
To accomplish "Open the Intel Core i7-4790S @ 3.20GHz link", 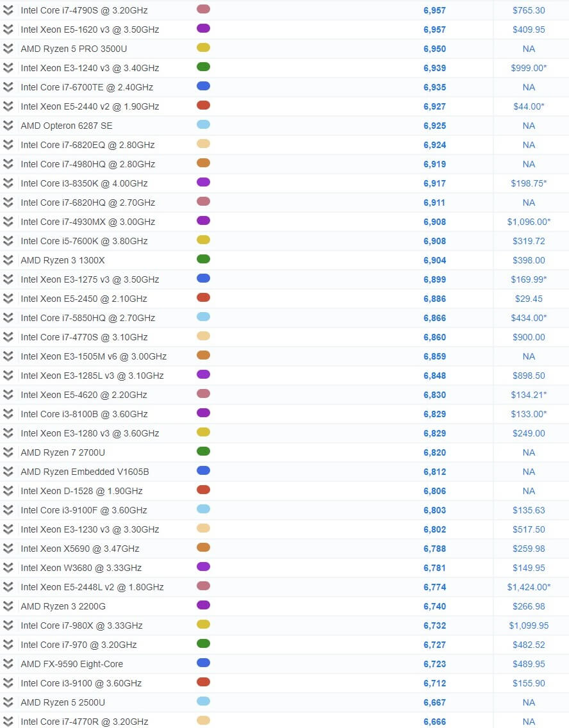I will (x=84, y=10).
